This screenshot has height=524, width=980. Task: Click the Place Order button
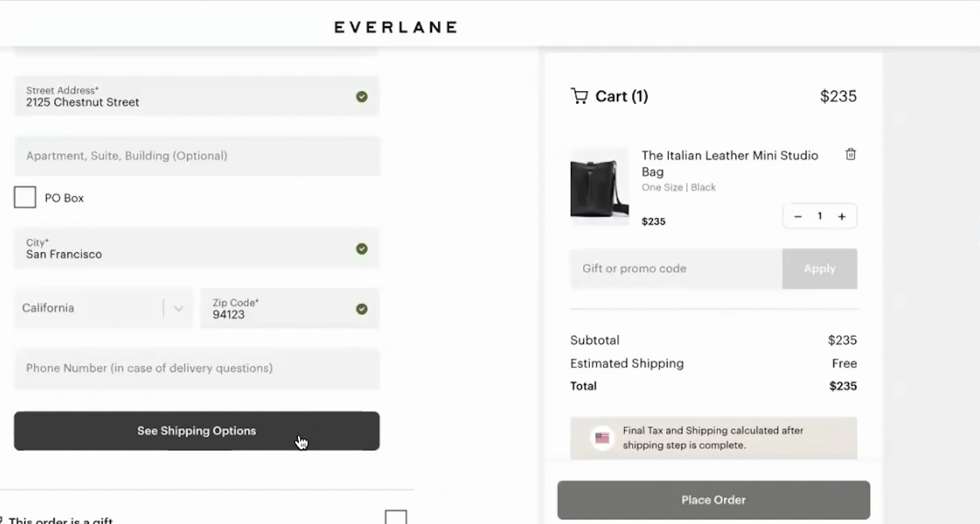point(713,500)
